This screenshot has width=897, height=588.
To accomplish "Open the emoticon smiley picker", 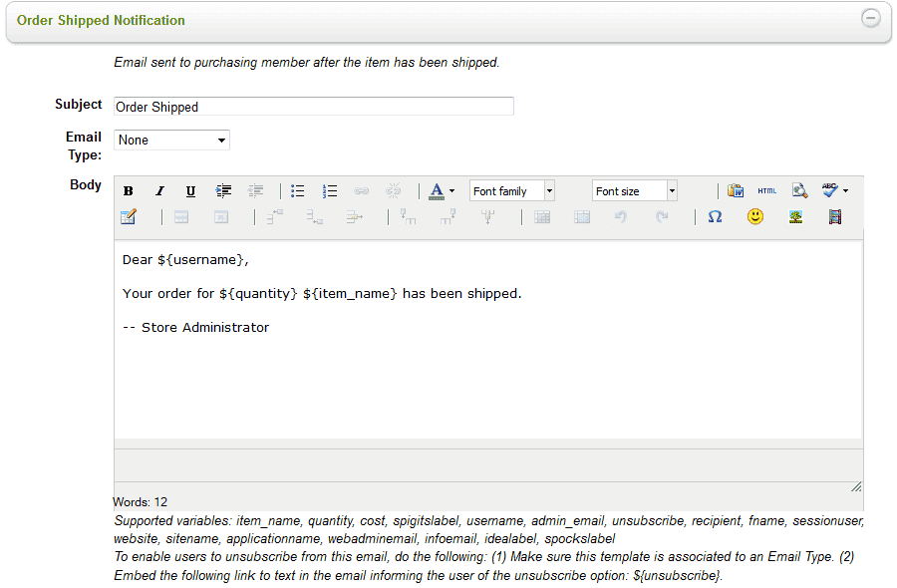I will tap(755, 216).
